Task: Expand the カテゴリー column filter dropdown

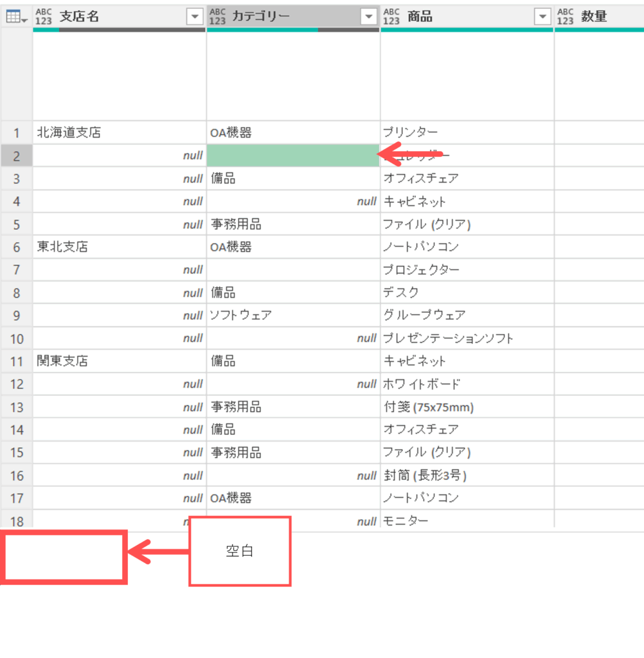Action: [368, 17]
